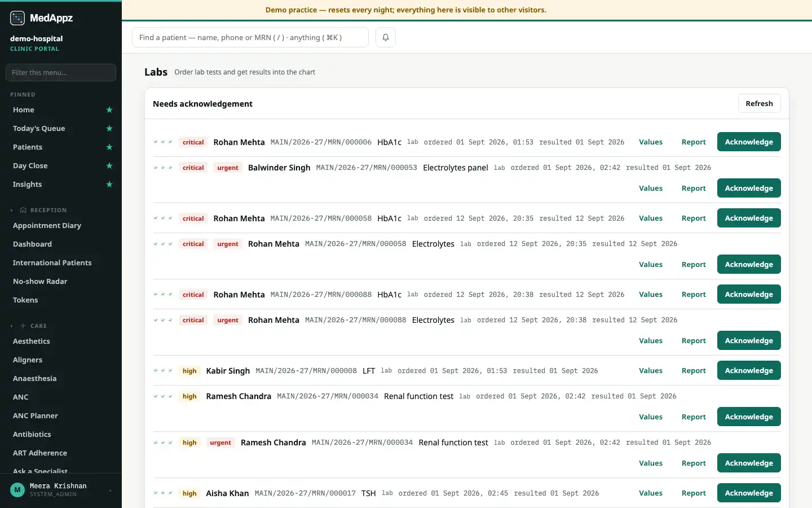Click Balwinder Singh patient name

pyautogui.click(x=279, y=168)
